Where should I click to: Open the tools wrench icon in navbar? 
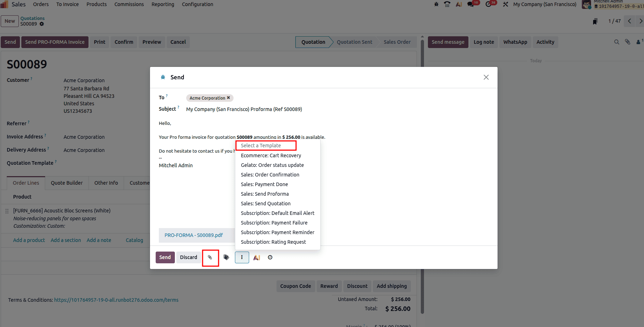pos(505,4)
